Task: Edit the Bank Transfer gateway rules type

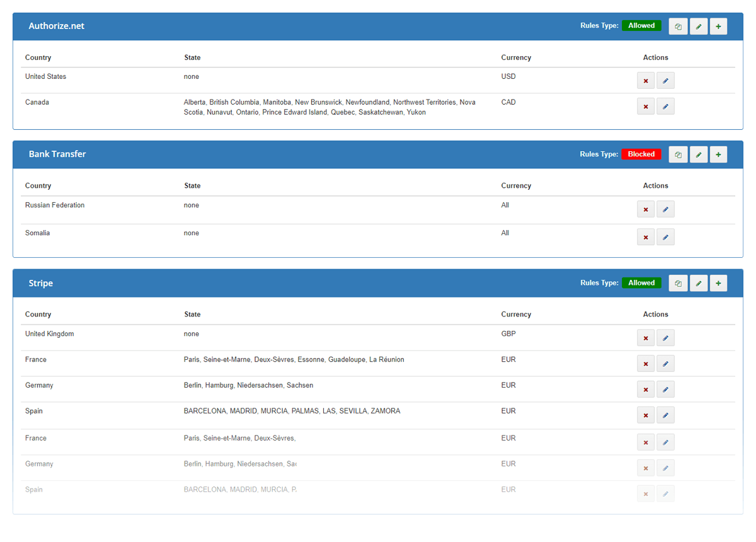Action: (x=699, y=154)
